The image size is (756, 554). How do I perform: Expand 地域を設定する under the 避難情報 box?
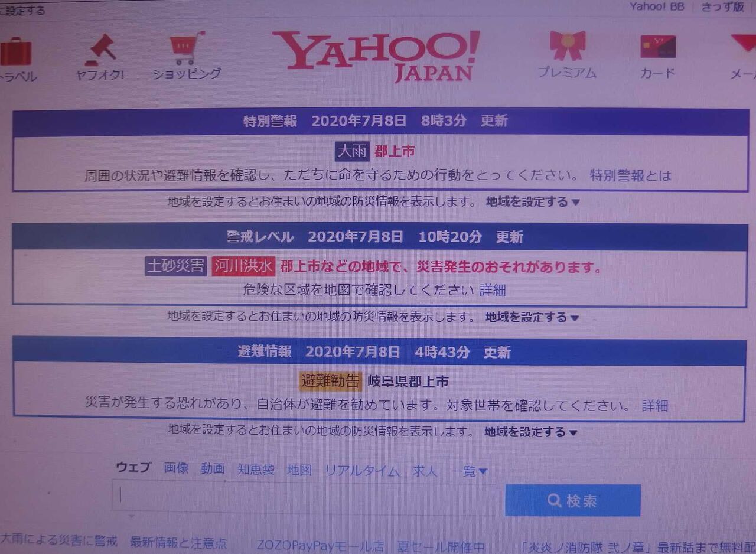(531, 432)
